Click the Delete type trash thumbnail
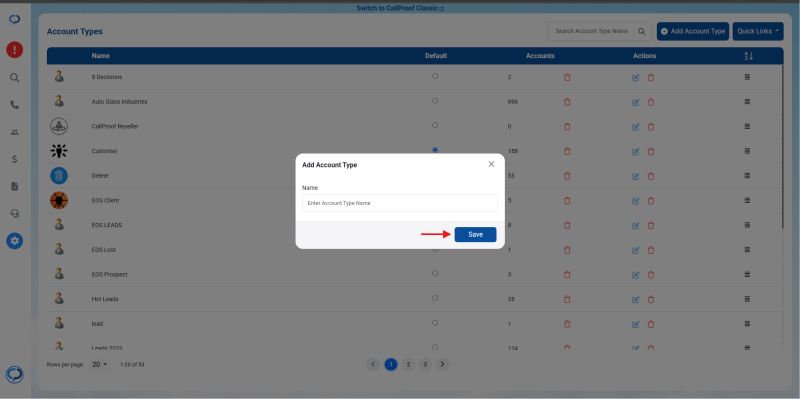This screenshot has height=399, width=800. pyautogui.click(x=59, y=176)
